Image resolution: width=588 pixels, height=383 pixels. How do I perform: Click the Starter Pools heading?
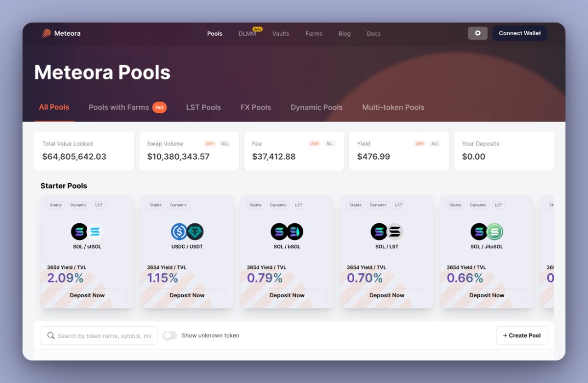64,186
